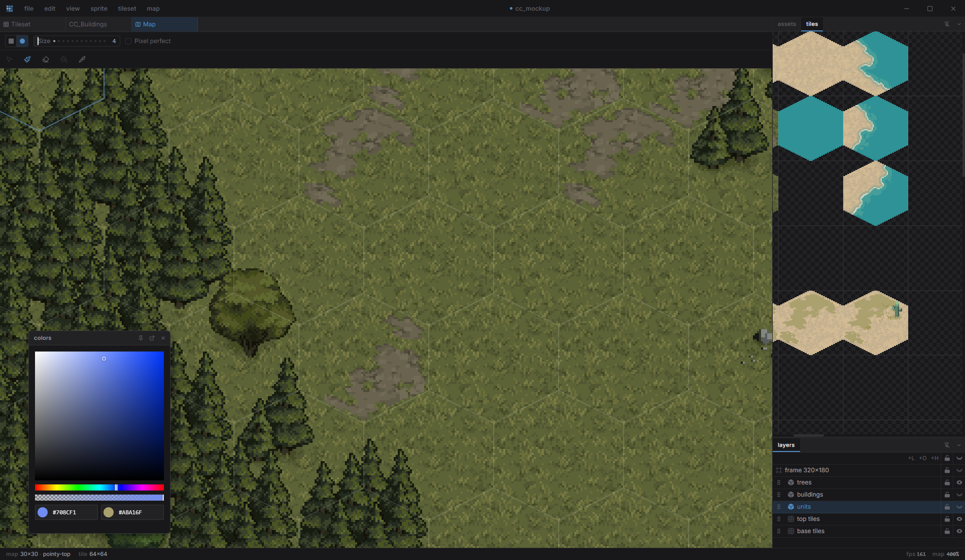Lock the top tiles layer

947,519
